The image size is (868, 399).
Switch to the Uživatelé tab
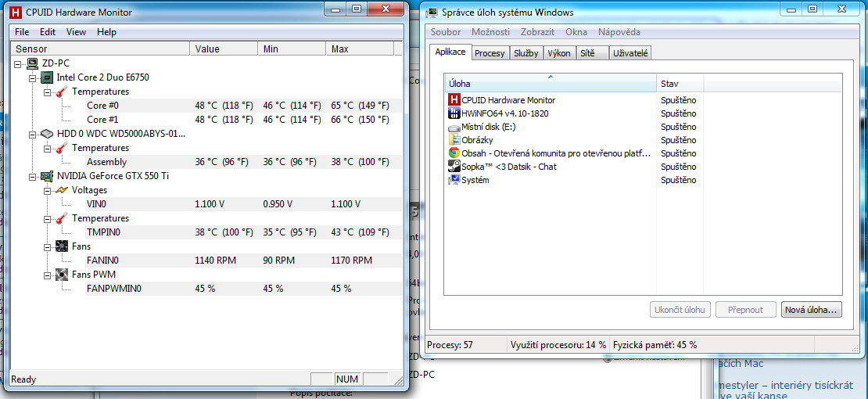pos(630,53)
